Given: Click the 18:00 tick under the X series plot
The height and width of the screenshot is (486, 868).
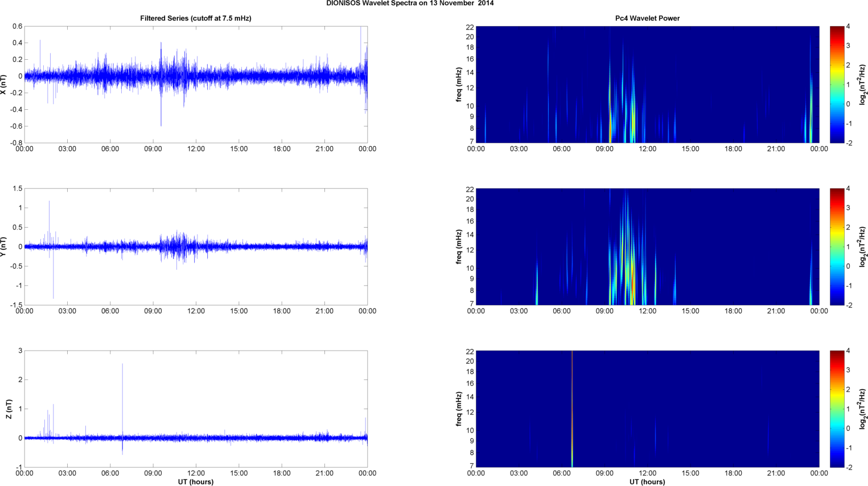Looking at the screenshot, I should (282, 149).
